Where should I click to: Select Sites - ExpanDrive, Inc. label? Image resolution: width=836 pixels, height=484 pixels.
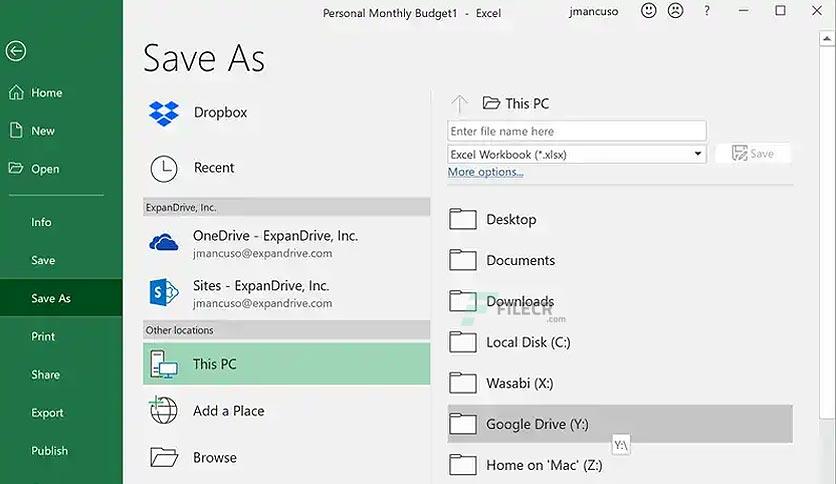point(261,286)
